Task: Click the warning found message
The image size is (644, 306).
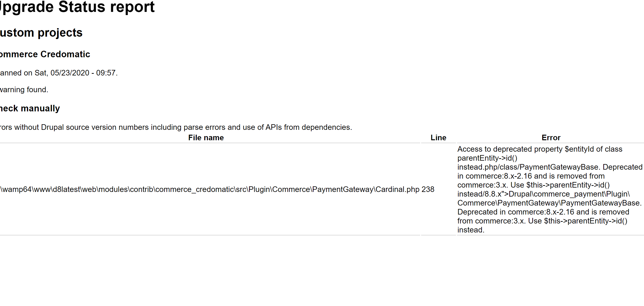Action: 24,90
